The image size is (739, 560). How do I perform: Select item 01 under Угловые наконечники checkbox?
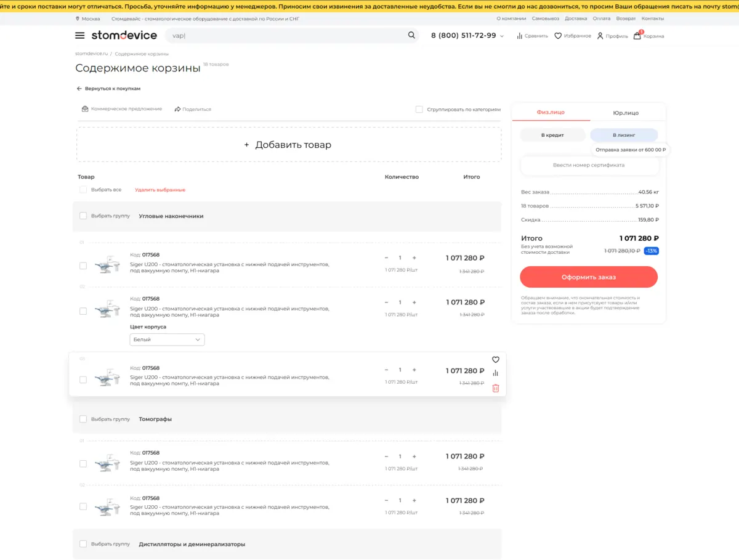point(83,266)
